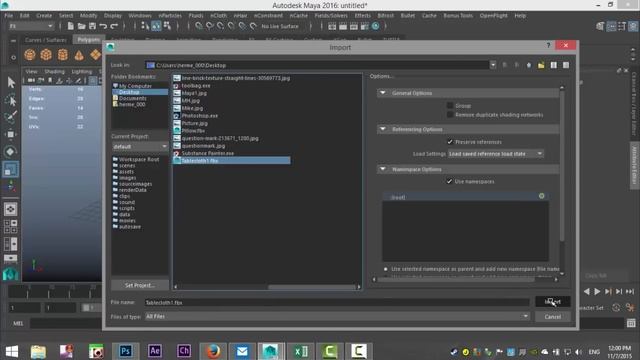This screenshot has height=360, width=640.
Task: Open the sourceimages project folder
Action: pos(135,184)
